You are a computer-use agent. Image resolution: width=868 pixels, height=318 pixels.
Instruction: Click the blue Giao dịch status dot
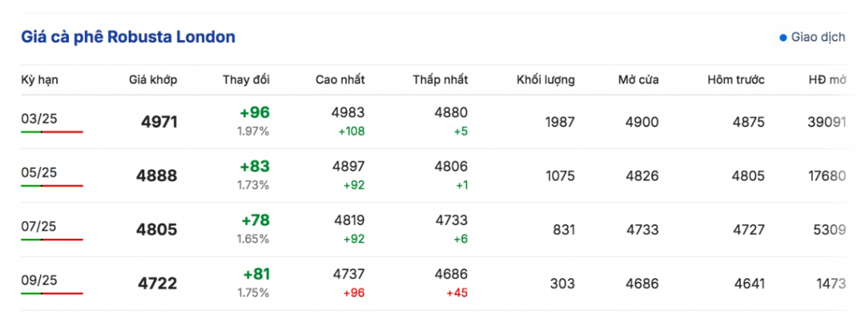coord(783,38)
